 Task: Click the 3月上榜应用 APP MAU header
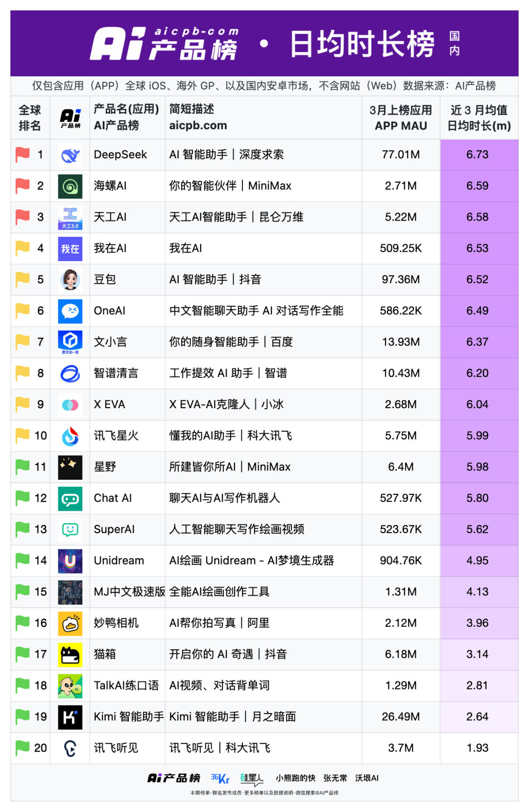401,118
